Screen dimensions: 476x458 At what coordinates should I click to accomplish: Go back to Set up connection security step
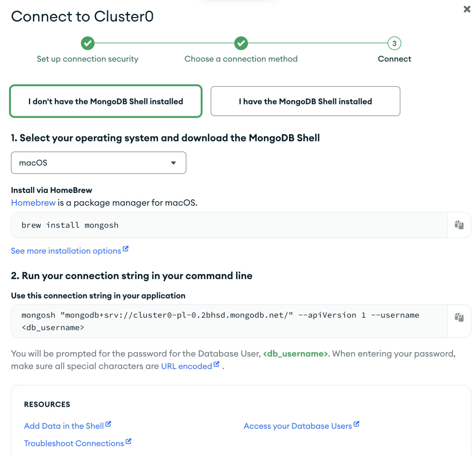(x=88, y=59)
